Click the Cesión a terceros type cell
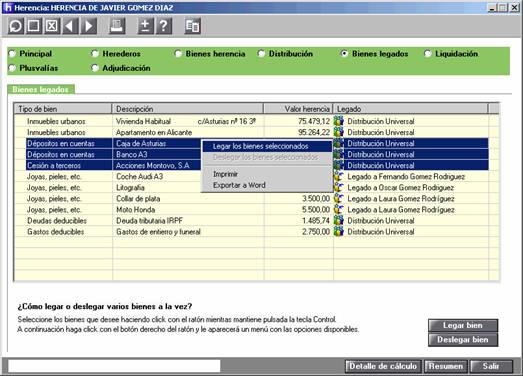 [69, 165]
